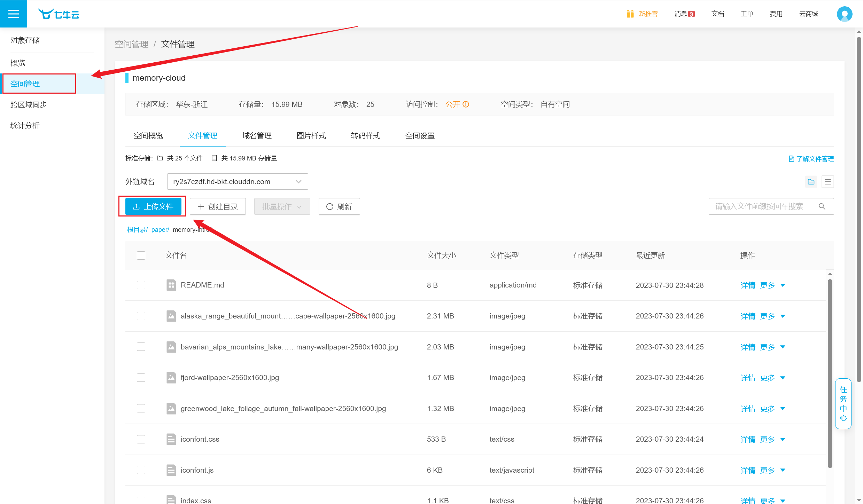Open 费用 in top navigation
863x504 pixels.
coord(776,14)
